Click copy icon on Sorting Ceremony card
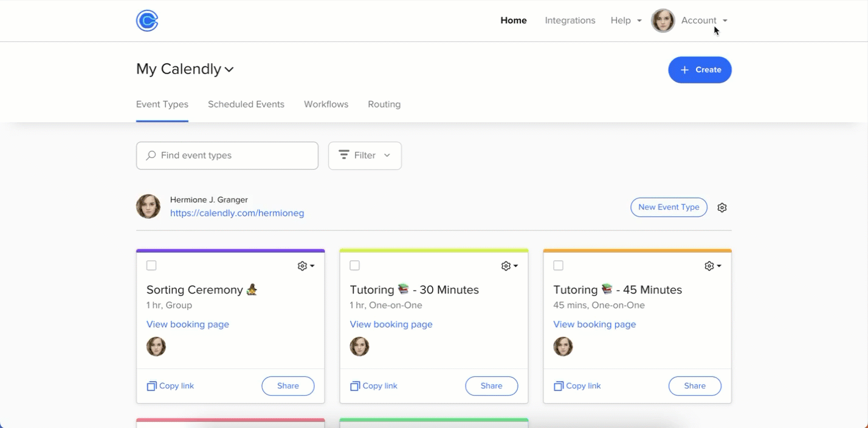Screen dimensions: 868x428 click(152, 386)
